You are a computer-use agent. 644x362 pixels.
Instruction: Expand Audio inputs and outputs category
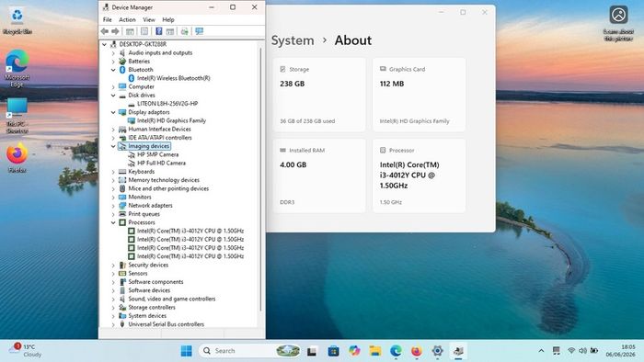click(x=113, y=53)
